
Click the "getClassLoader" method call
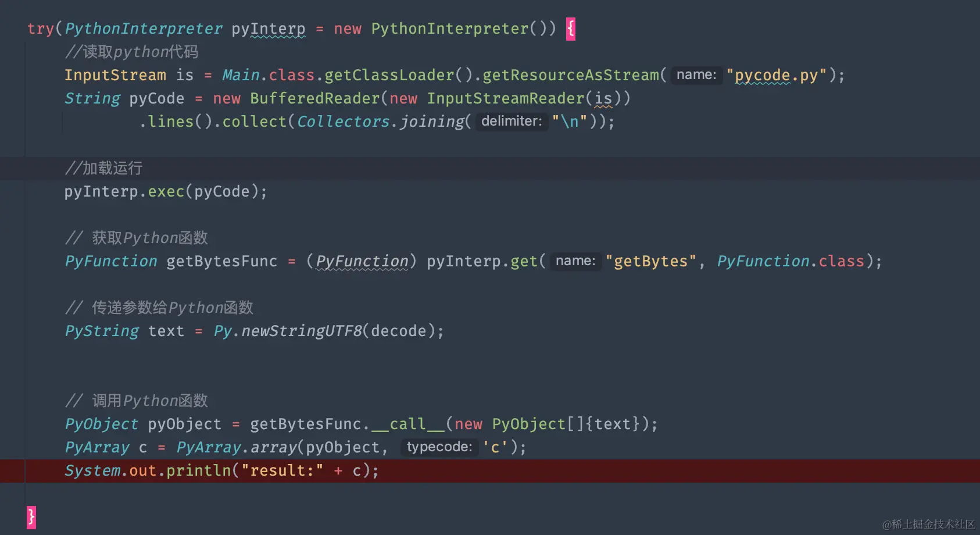[389, 75]
